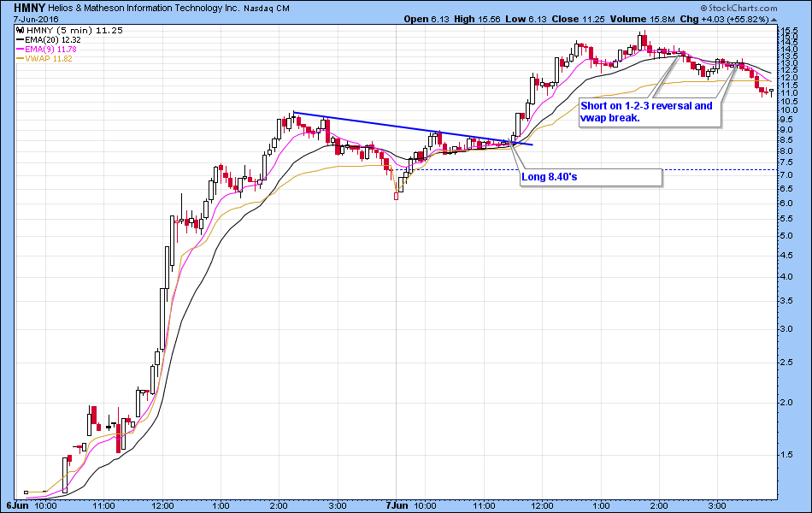
Task: Click the VWAP 11.82 legend entry
Action: 49,58
